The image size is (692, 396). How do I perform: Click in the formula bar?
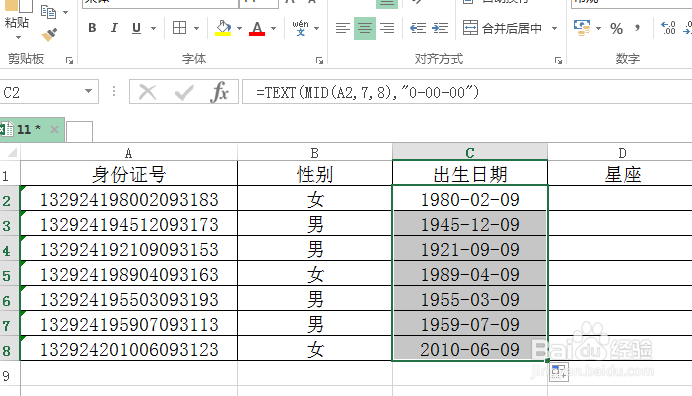(x=467, y=92)
